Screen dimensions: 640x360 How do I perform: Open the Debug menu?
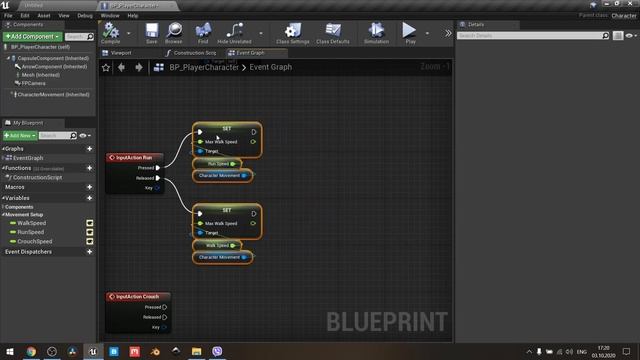click(x=85, y=16)
